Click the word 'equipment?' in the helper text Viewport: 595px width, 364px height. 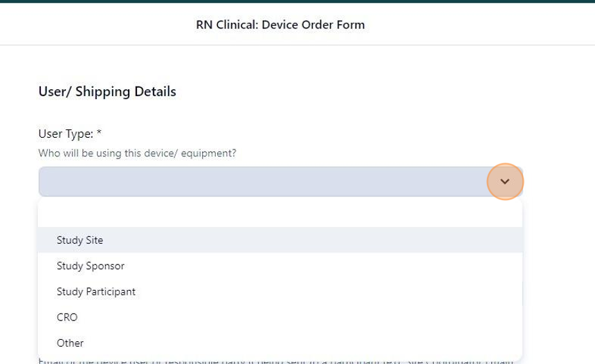208,154
